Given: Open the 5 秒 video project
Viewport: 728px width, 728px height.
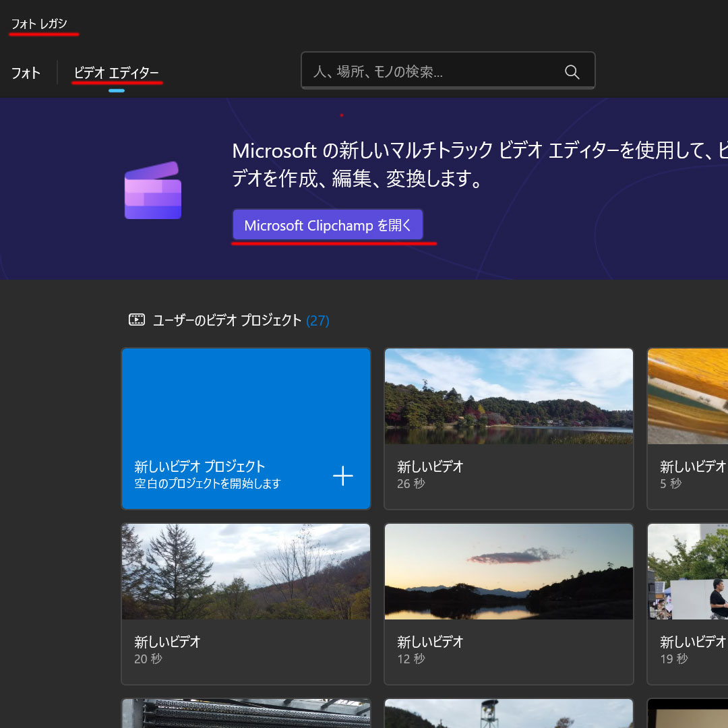Looking at the screenshot, I should [x=688, y=429].
